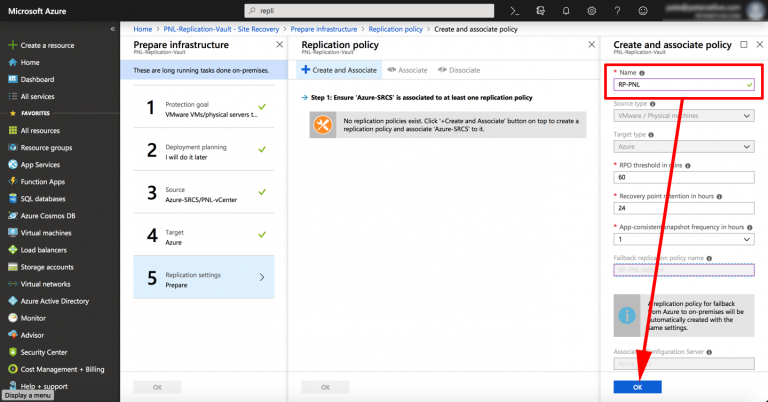Image resolution: width=768 pixels, height=402 pixels.
Task: Click RPO threshold in mins field
Action: pyautogui.click(x=684, y=177)
